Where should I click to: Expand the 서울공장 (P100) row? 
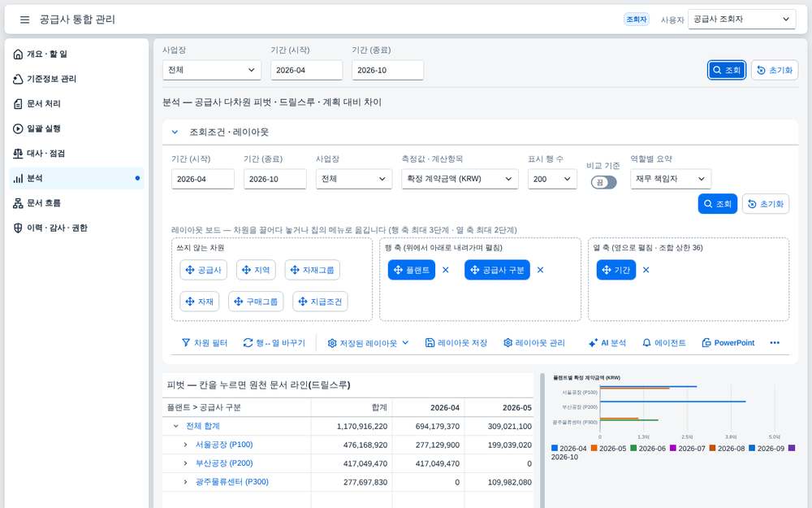tap(185, 445)
